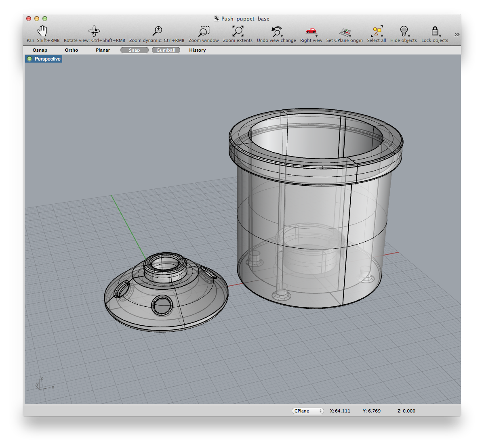Select all objects in the model
This screenshot has width=484, height=448.
pyautogui.click(x=377, y=32)
